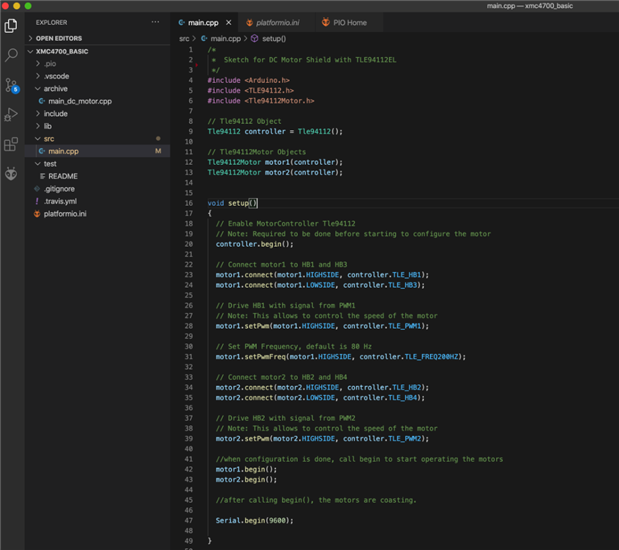The height and width of the screenshot is (550, 619).
Task: Click the Serial.begin(9600); statement
Action: [254, 520]
